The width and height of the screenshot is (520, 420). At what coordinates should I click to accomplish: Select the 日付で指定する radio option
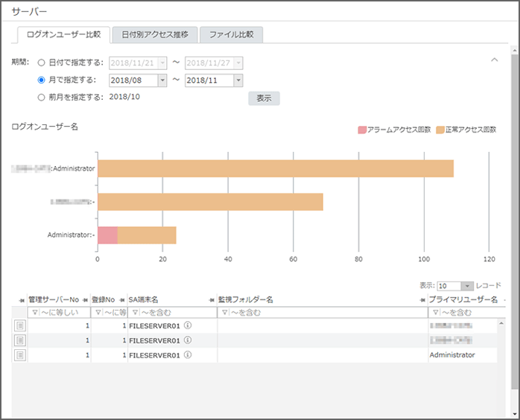42,63
